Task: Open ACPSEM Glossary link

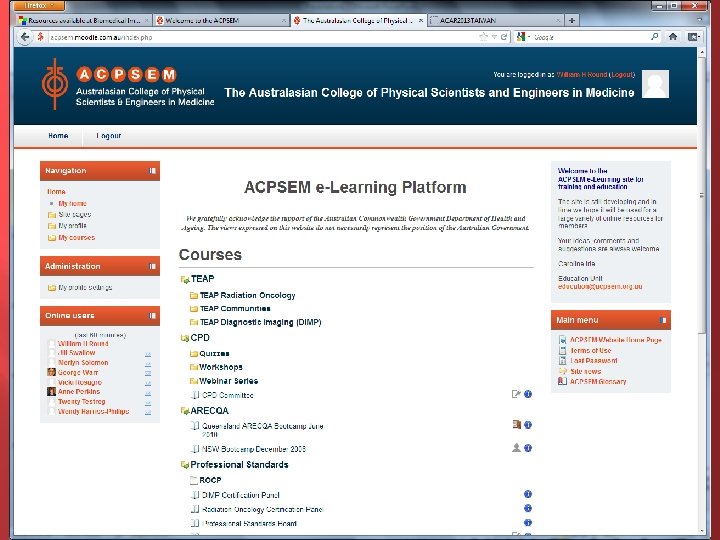Action: [x=598, y=382]
